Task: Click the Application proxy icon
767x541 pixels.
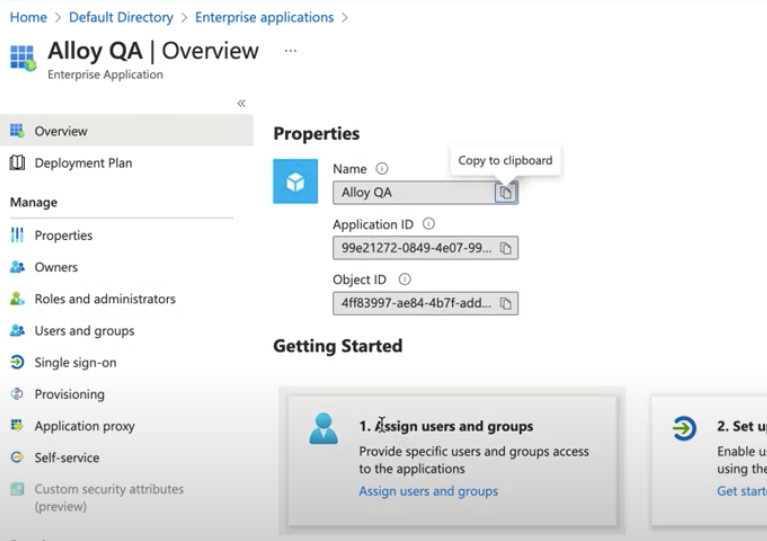Action: tap(17, 426)
